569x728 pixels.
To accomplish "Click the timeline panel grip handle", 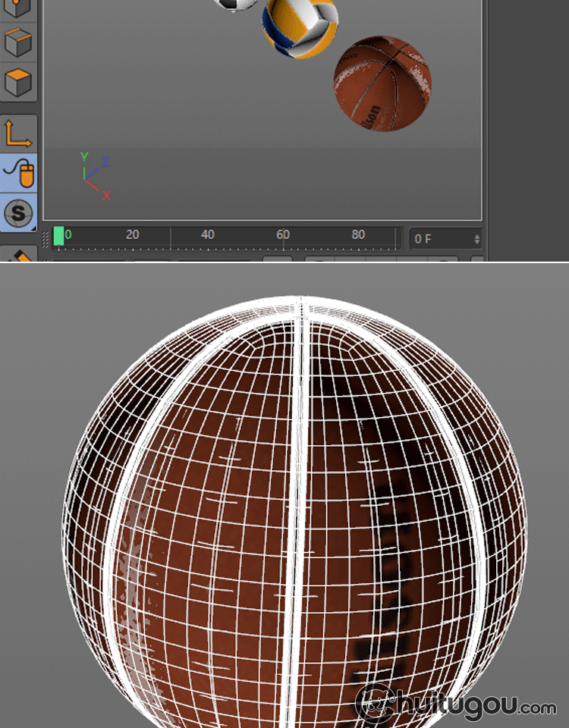I will pos(46,239).
